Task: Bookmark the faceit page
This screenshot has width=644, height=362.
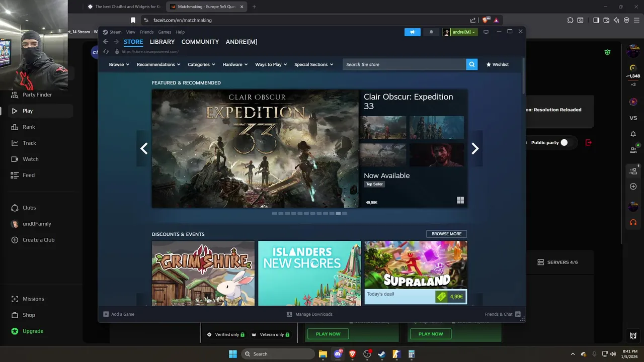Action: [133, 20]
